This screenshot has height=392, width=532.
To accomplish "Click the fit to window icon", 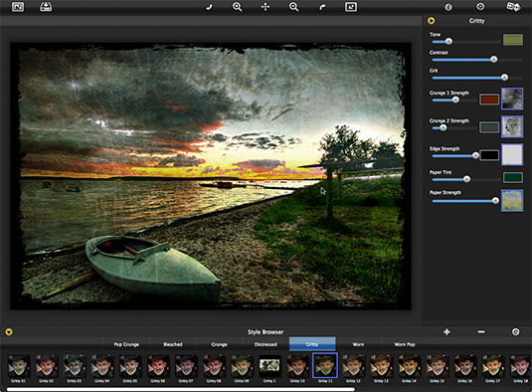I will pos(351,7).
